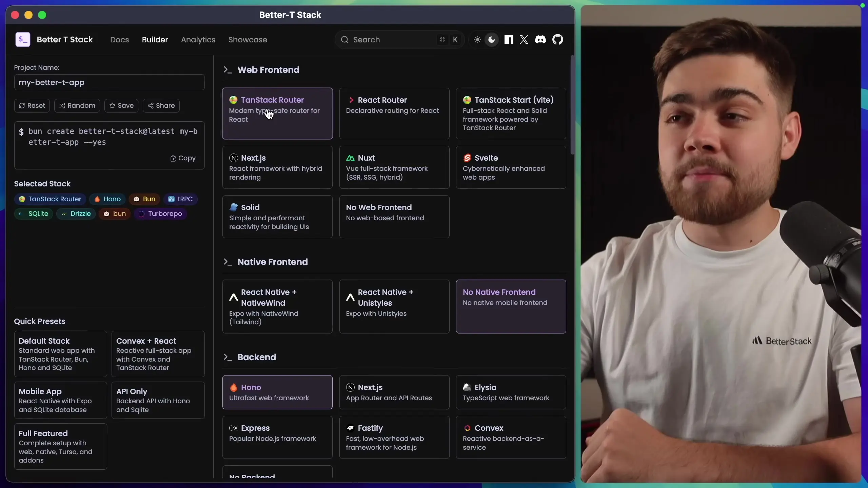Select Svelte as web frontend
Viewport: 868px width, 488px height.
click(x=511, y=167)
